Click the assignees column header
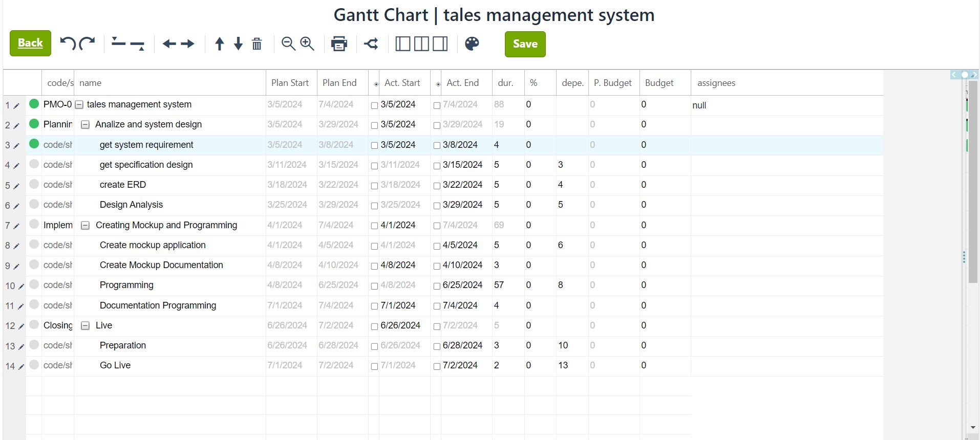980x440 pixels. pyautogui.click(x=716, y=83)
